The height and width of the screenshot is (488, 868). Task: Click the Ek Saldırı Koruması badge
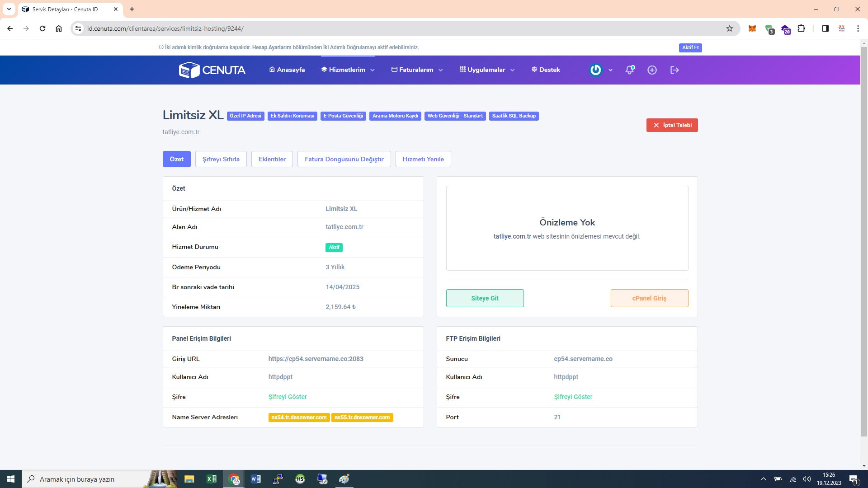(x=292, y=116)
